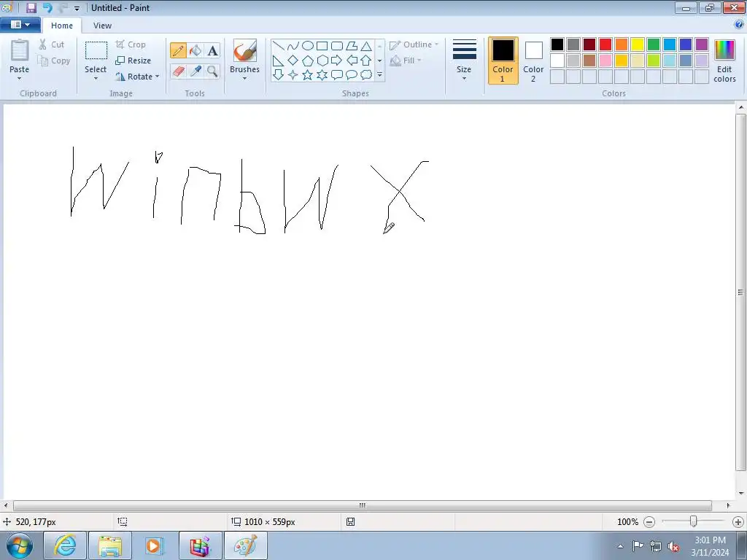The height and width of the screenshot is (560, 747).
Task: Choose the Polygon shape
Action: tap(352, 46)
